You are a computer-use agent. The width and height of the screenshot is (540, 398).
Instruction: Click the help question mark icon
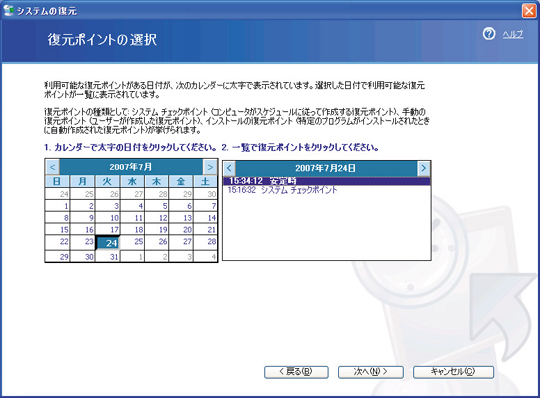tap(489, 34)
